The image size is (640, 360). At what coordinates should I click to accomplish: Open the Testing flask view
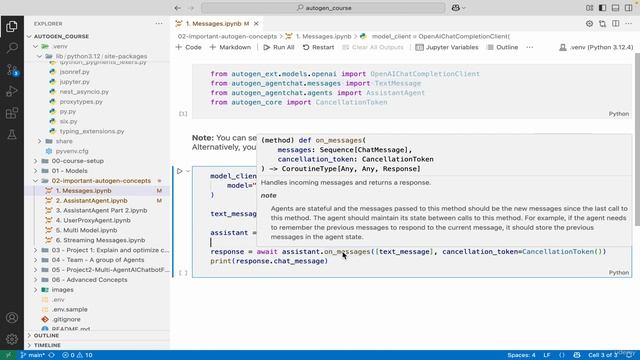coord(12,134)
